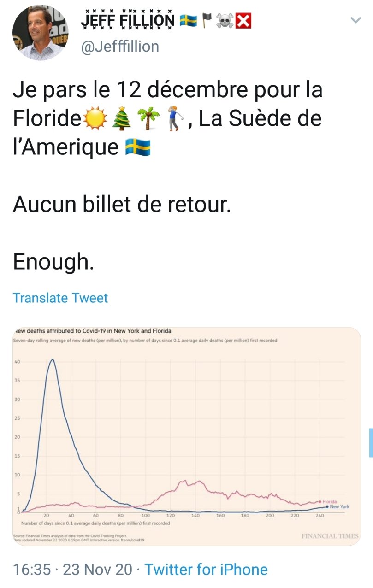Image resolution: width=373 pixels, height=588 pixels.
Task: Click the Swedish flag emoji in the name
Action: click(188, 20)
